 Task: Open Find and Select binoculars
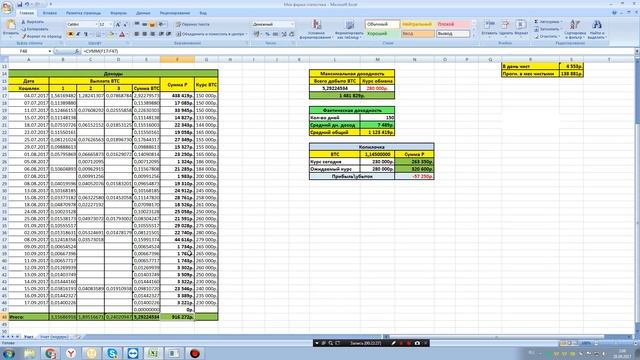pos(597,29)
